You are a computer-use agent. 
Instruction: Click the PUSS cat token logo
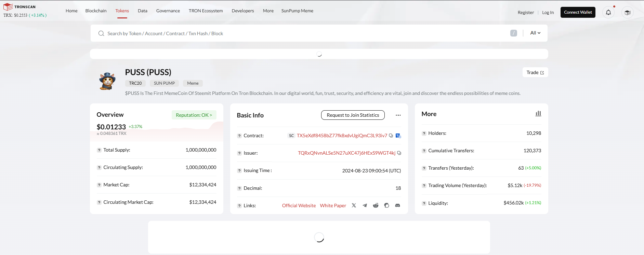point(107,81)
